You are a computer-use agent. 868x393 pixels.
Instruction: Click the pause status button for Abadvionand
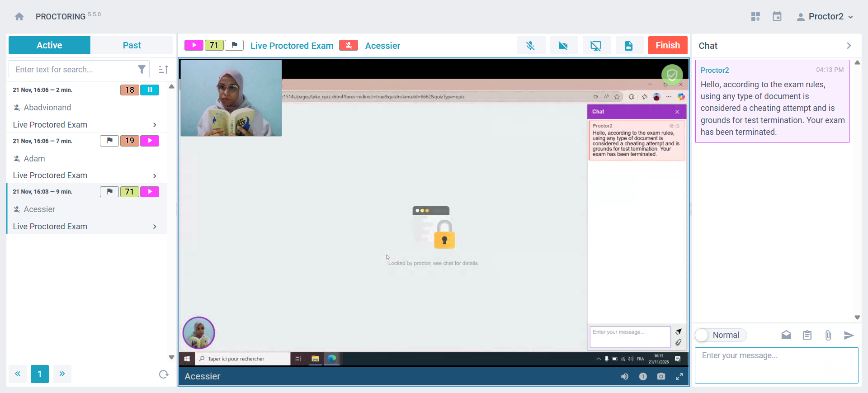(150, 90)
